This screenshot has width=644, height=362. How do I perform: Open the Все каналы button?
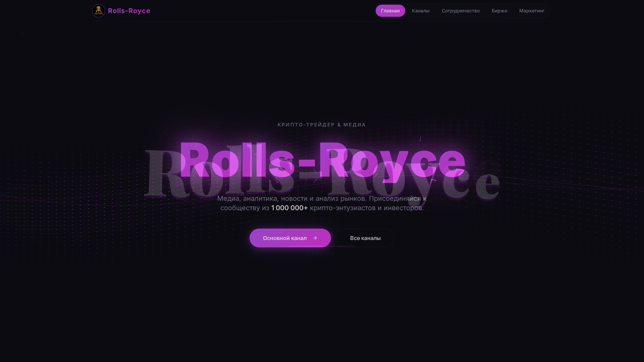(365, 238)
